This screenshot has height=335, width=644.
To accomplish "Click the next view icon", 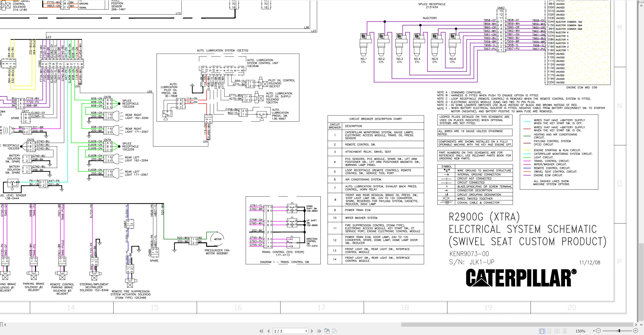I will click(x=335, y=331).
